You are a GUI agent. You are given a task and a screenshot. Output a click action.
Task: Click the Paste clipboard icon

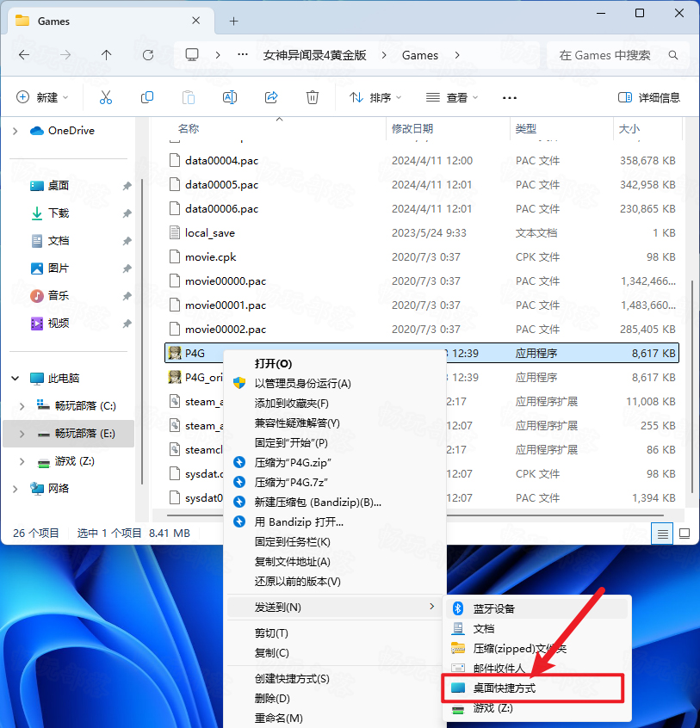[189, 97]
